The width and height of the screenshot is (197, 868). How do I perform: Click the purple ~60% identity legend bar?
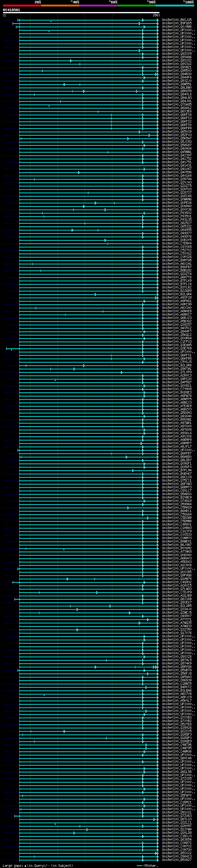(x=99, y=6)
